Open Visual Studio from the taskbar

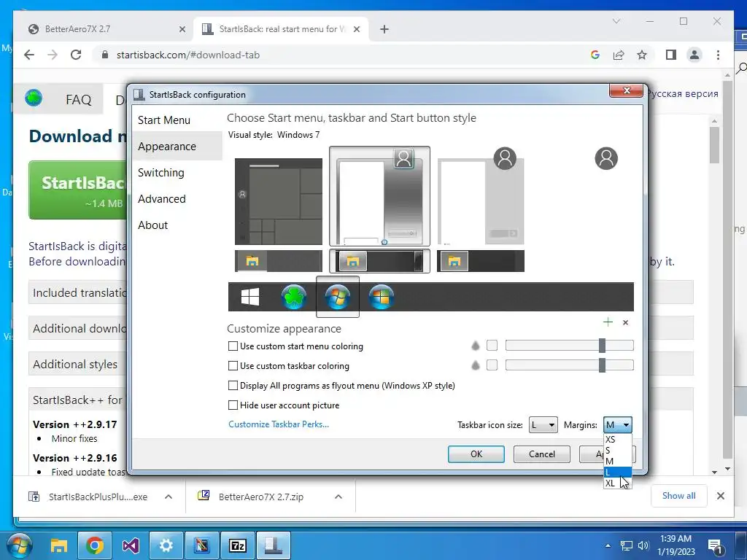(131, 545)
